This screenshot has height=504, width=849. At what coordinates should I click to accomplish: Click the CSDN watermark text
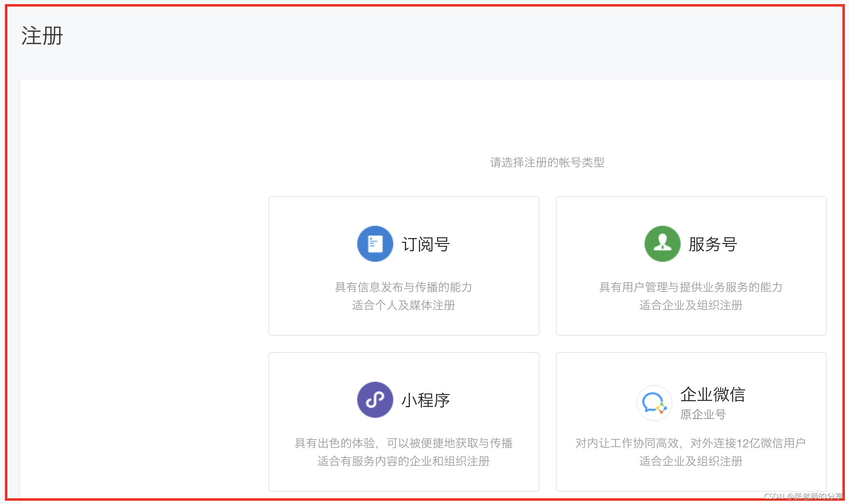(x=803, y=496)
